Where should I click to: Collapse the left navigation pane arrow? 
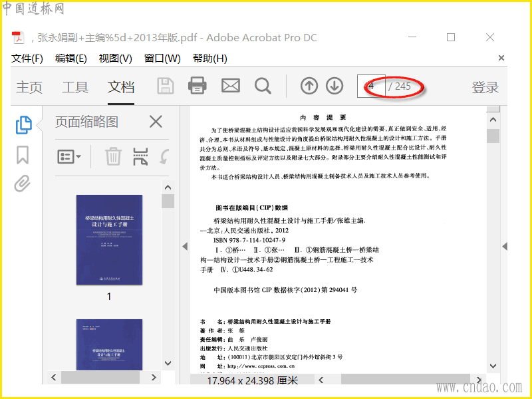click(x=185, y=247)
